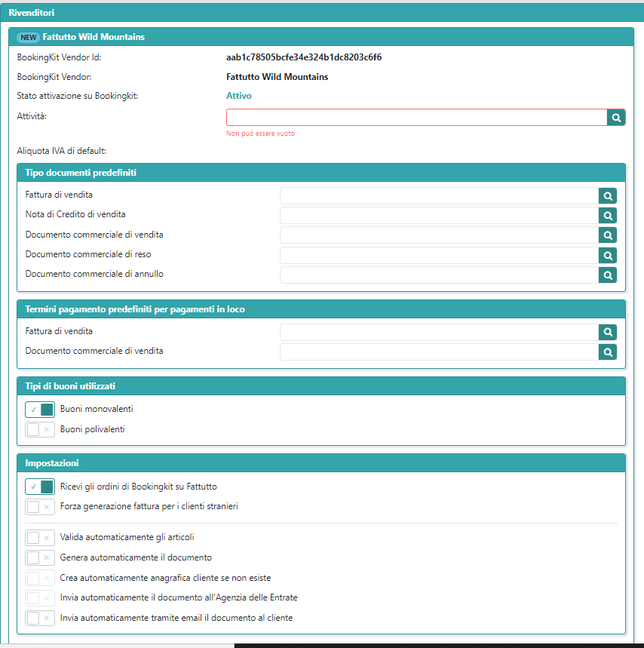Image resolution: width=644 pixels, height=648 pixels.
Task: Focus the empty Attività input field
Action: (416, 118)
